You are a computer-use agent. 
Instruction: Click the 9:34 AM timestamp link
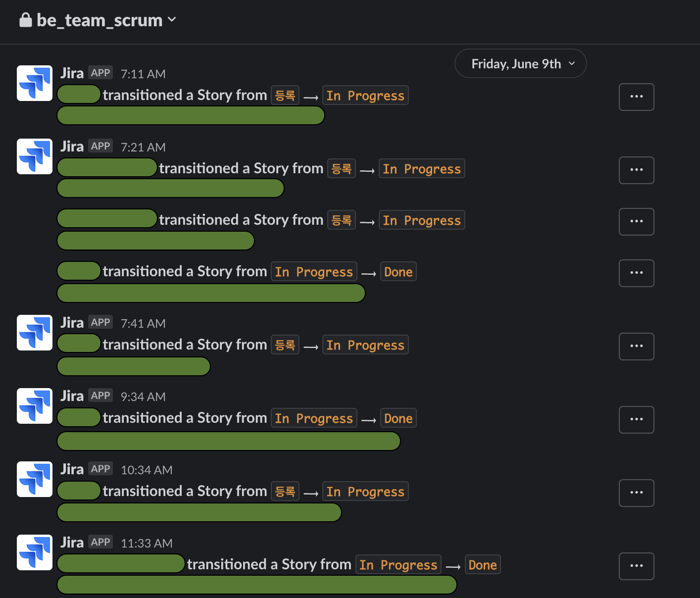tap(143, 397)
